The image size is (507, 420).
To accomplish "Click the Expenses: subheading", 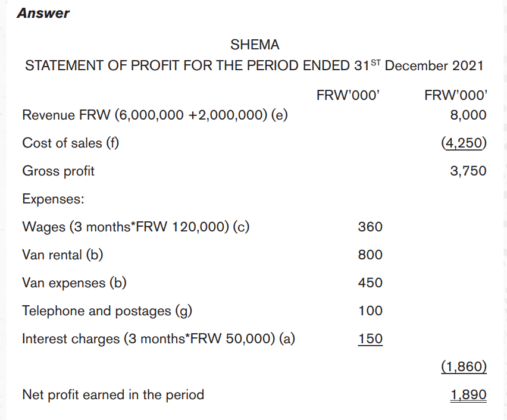I will pos(53,199).
